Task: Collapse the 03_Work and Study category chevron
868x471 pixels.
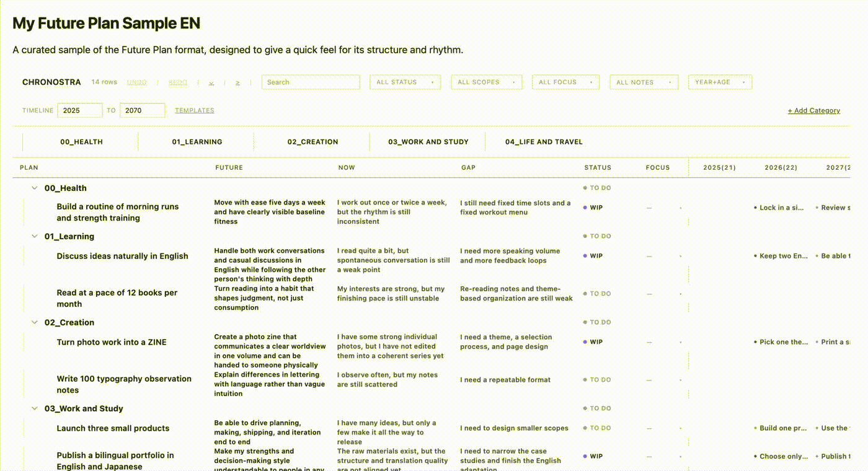Action: (x=35, y=409)
